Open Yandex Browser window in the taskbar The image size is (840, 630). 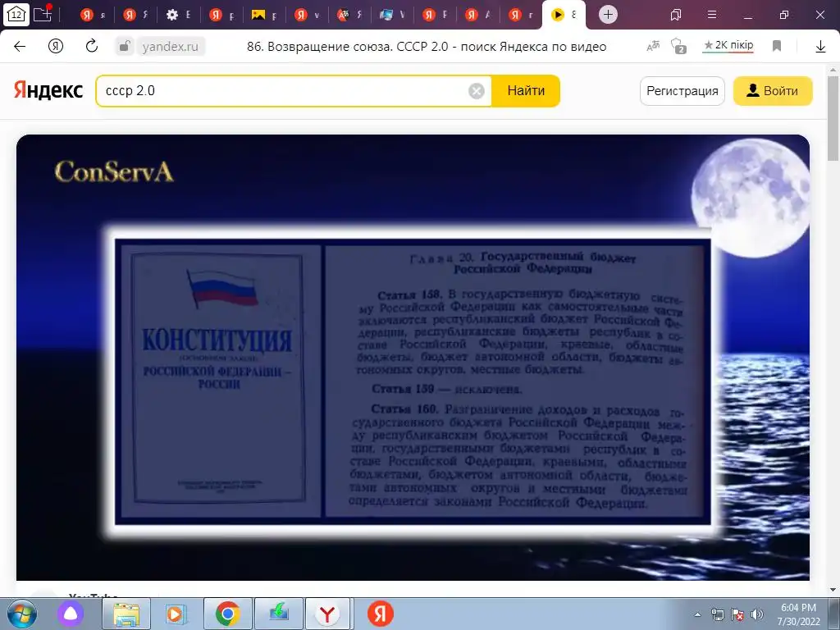(x=327, y=614)
